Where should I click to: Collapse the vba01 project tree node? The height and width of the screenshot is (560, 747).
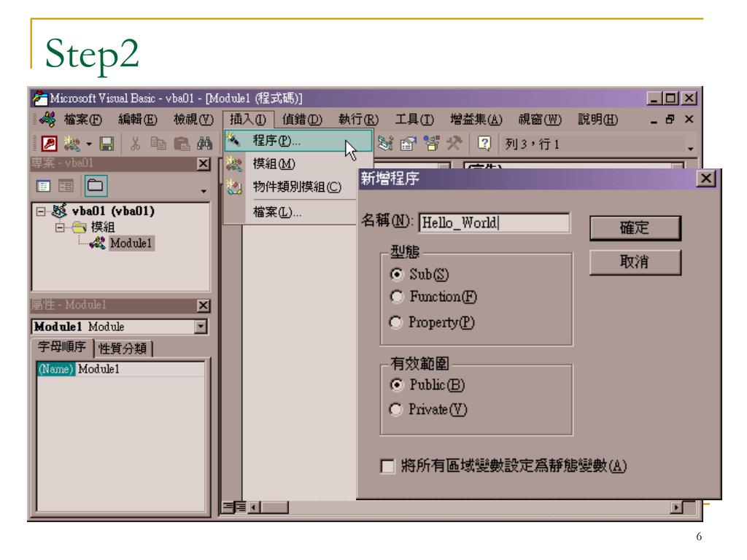42,211
